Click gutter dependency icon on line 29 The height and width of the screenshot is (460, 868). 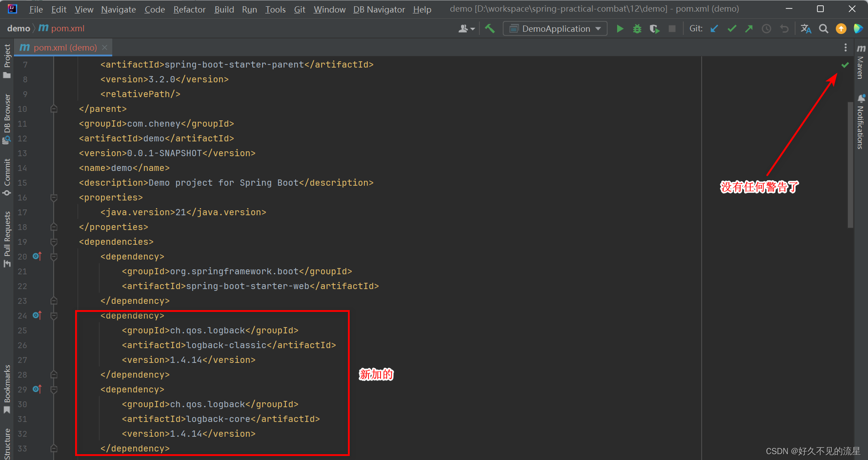37,389
